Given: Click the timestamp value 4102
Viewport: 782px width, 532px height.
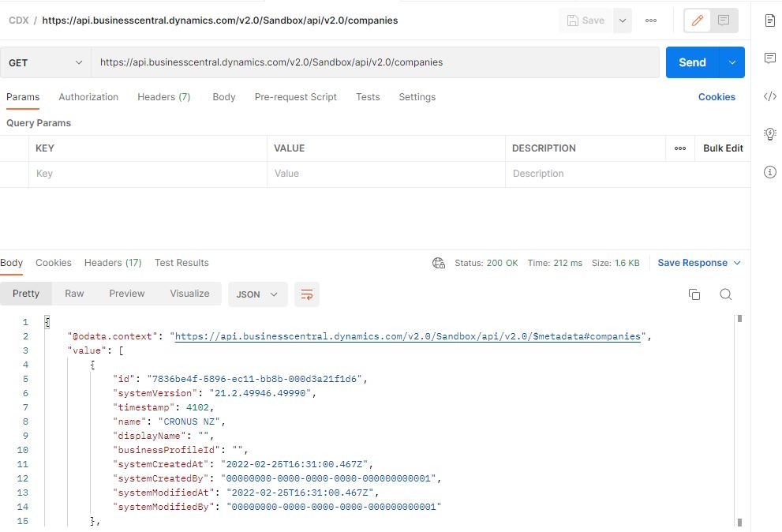Looking at the screenshot, I should tap(197, 408).
